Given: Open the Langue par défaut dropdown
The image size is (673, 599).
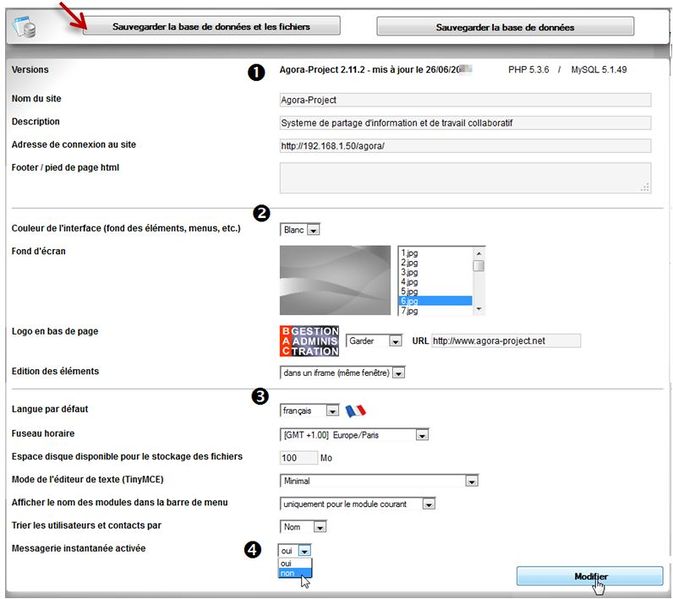Looking at the screenshot, I should (309, 411).
